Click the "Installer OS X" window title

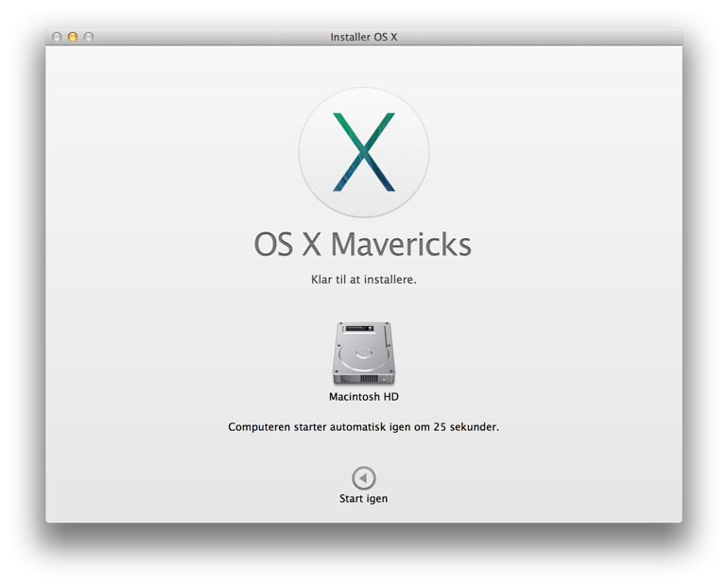pos(364,37)
